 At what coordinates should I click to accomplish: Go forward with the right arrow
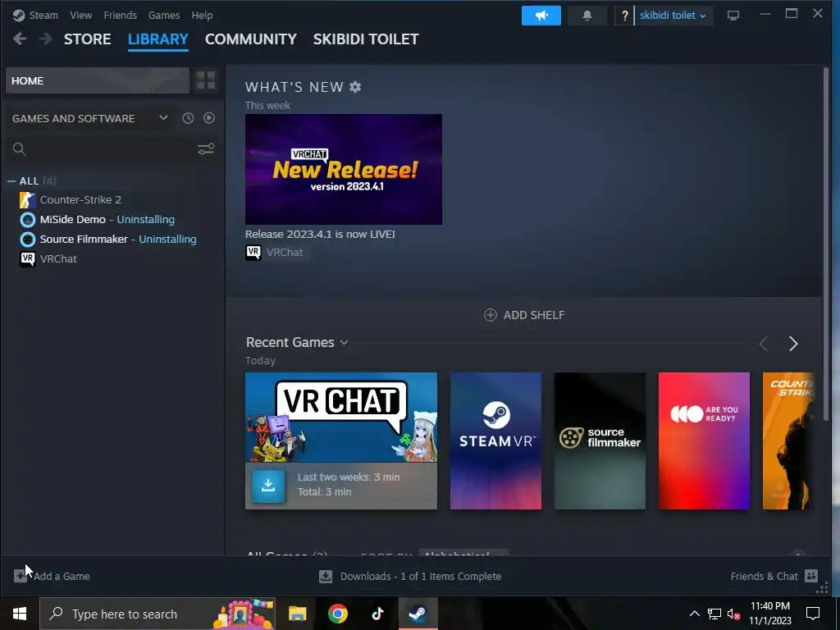point(46,39)
